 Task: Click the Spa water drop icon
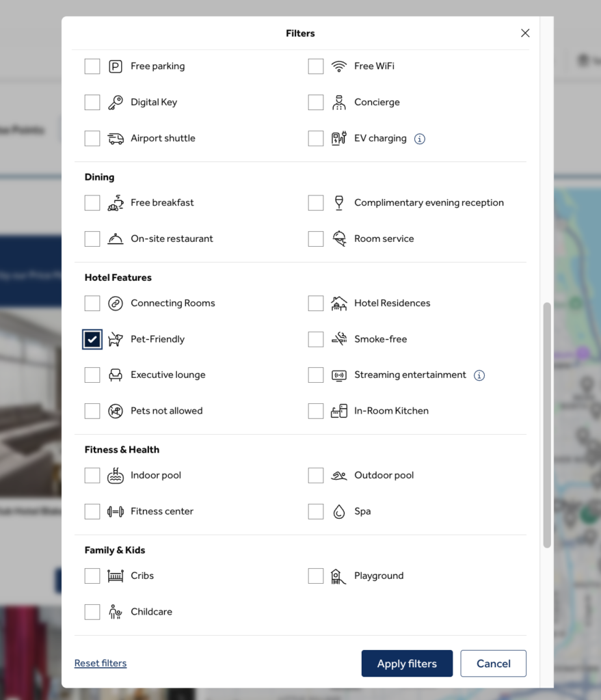(x=339, y=511)
